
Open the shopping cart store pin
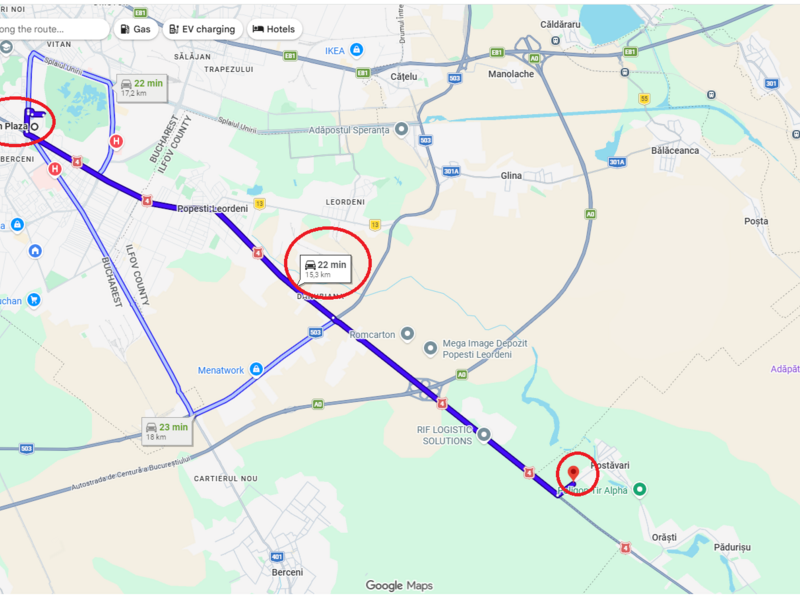click(x=34, y=299)
